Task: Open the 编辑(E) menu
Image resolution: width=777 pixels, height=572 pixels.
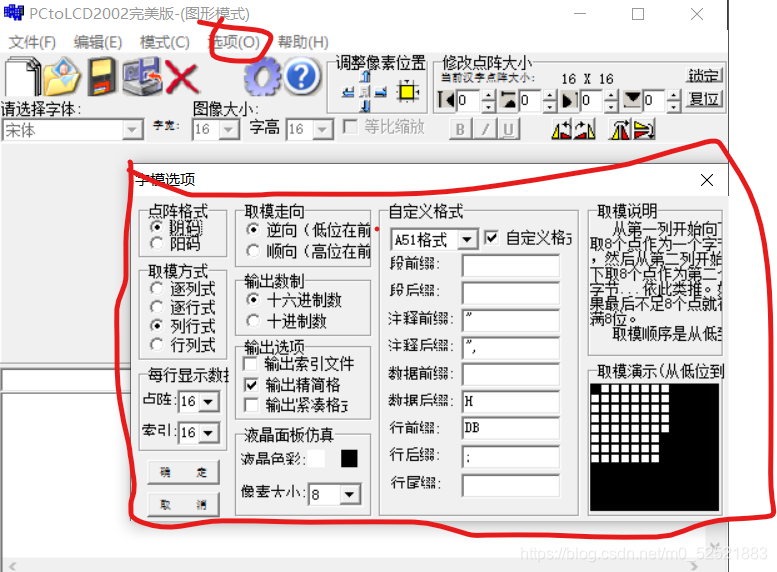Action: tap(98, 42)
